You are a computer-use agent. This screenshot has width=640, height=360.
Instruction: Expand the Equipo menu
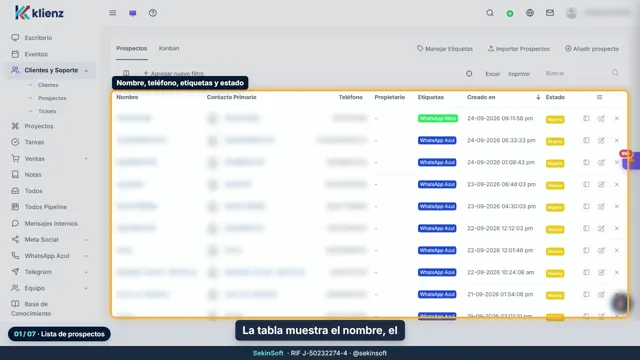(86, 288)
